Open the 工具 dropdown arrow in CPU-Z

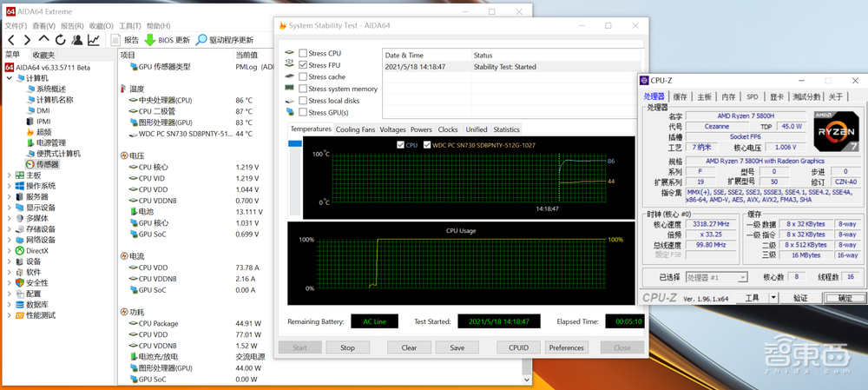pyautogui.click(x=773, y=297)
